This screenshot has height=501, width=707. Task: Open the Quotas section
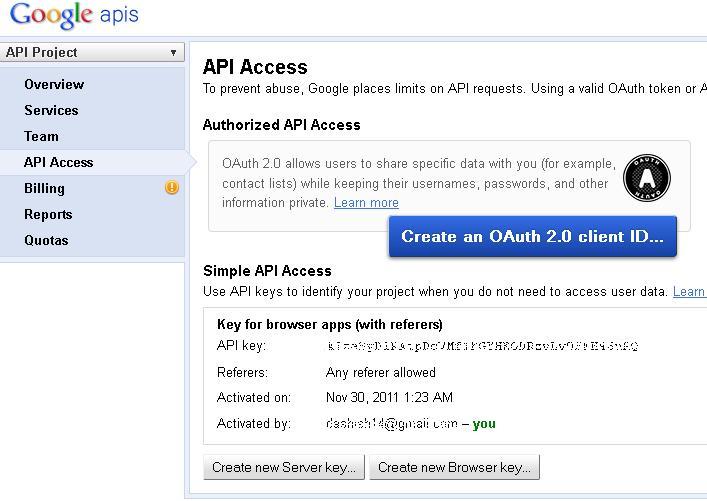click(x=46, y=240)
